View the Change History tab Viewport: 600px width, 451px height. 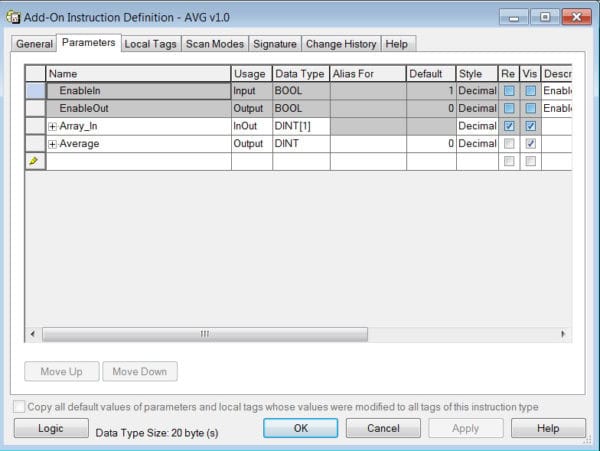341,44
